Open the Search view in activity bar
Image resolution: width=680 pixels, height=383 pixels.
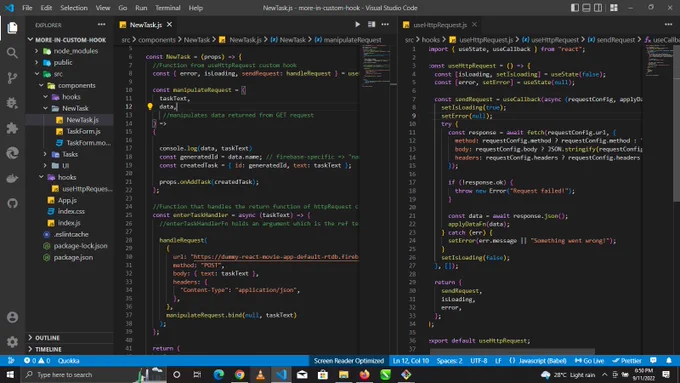tap(12, 53)
